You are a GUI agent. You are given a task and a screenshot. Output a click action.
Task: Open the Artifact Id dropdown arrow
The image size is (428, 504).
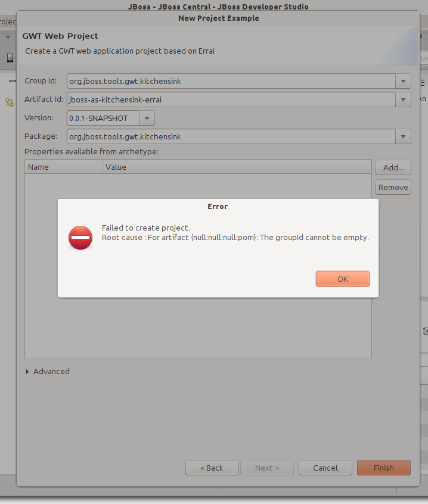tap(403, 99)
